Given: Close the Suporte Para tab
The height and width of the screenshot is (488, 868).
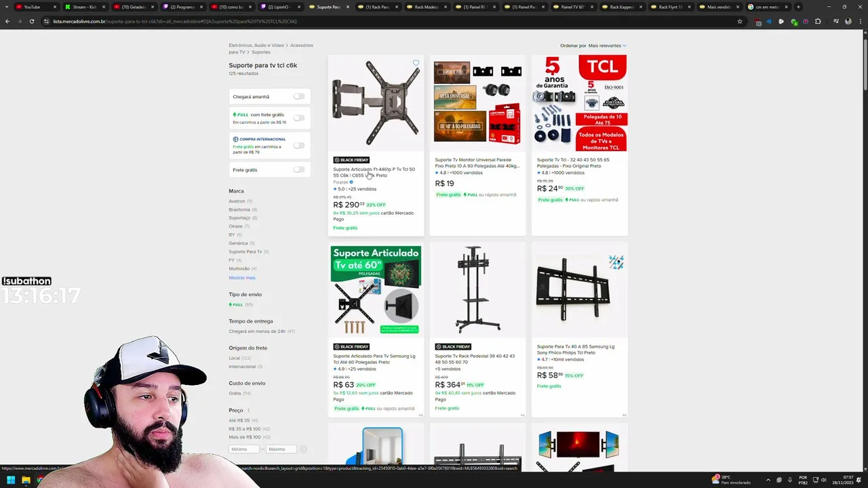Looking at the screenshot, I should pyautogui.click(x=348, y=7).
